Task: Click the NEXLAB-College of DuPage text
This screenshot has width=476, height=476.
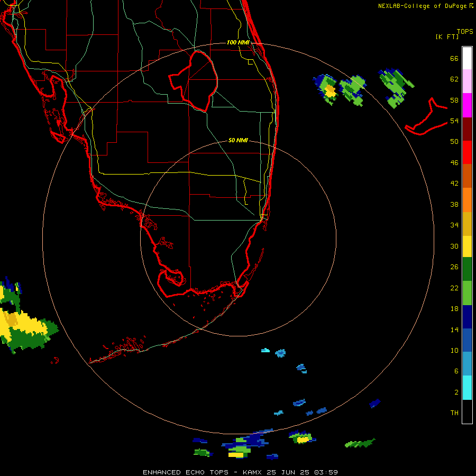Action: (x=422, y=6)
